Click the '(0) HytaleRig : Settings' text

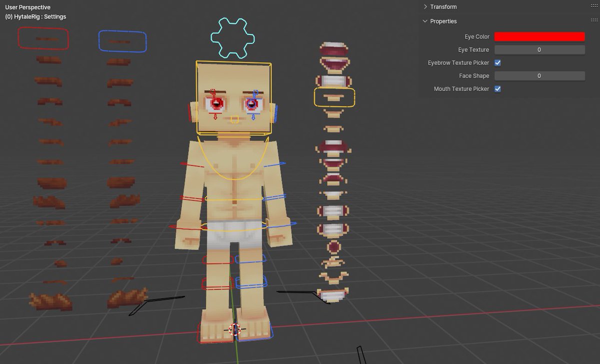[x=35, y=16]
